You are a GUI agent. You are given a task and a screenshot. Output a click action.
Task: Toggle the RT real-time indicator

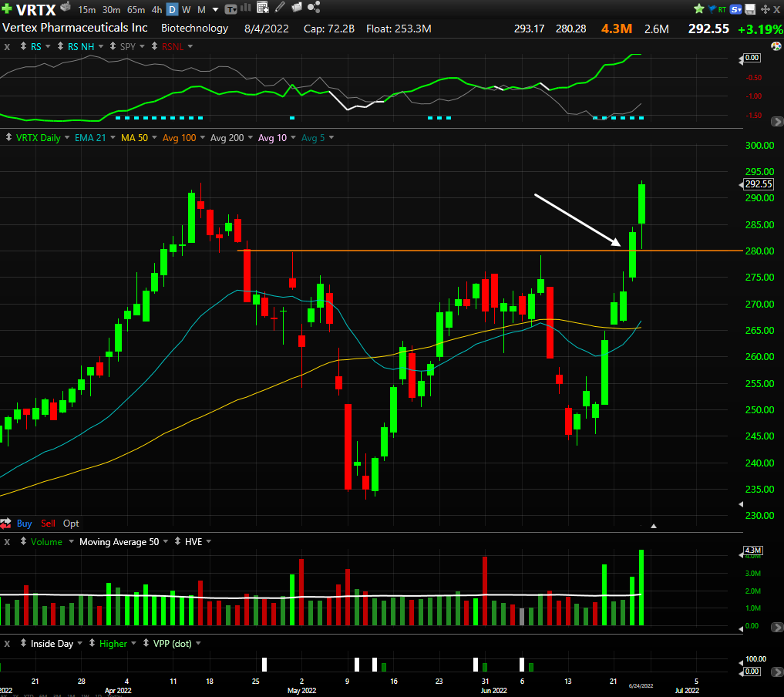point(722,9)
